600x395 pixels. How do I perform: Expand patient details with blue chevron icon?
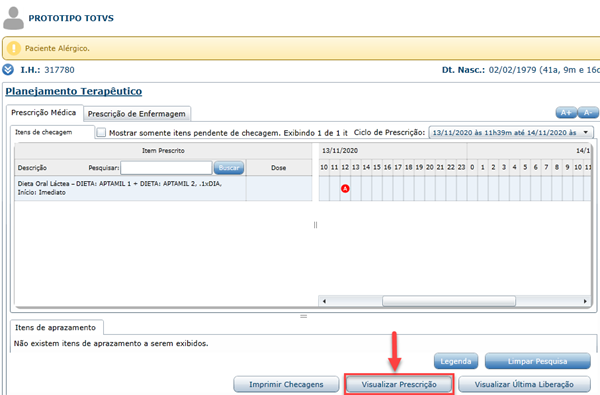coord(8,70)
